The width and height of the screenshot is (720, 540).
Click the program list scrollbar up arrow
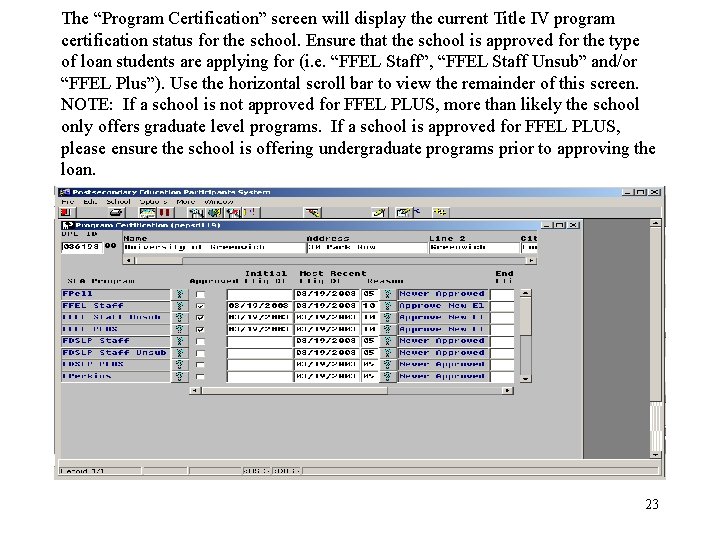526,293
